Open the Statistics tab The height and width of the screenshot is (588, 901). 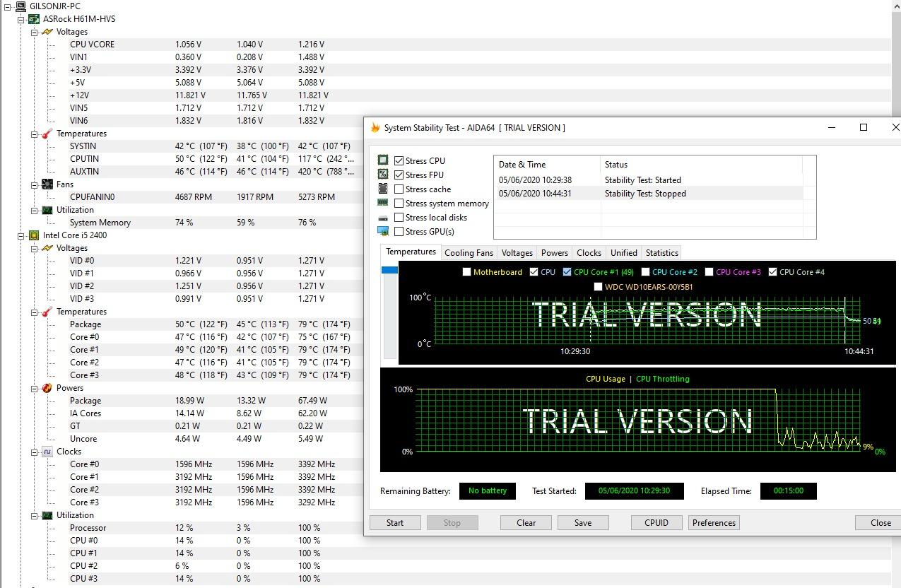(x=662, y=253)
